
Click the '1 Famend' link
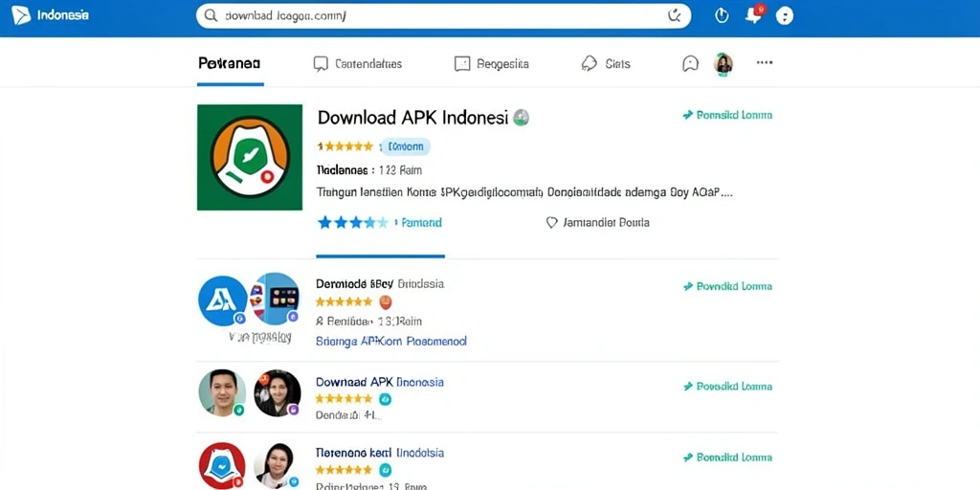point(418,222)
